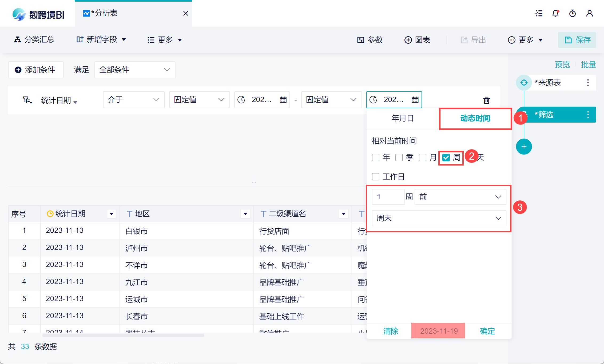Viewport: 604px width, 364px height.
Task: Expand the 周末 dropdown
Action: 439,218
